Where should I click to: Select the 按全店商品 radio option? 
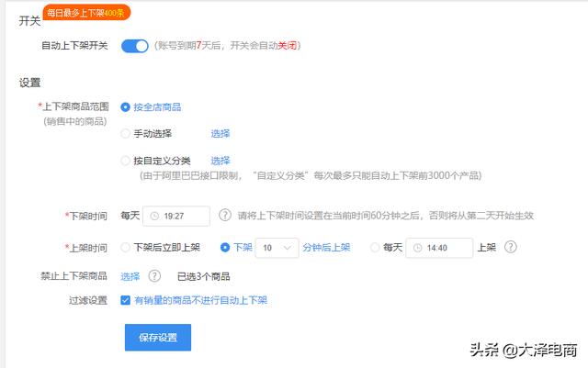(x=126, y=106)
